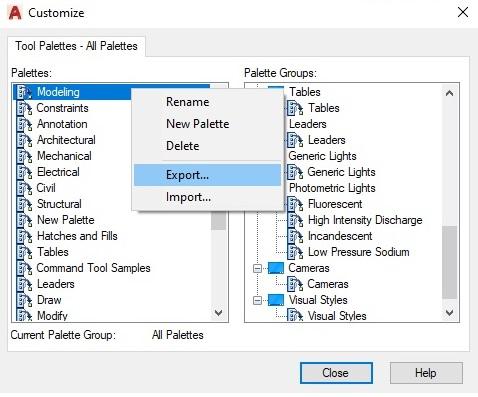Collapse the Cameras palette group

257,268
